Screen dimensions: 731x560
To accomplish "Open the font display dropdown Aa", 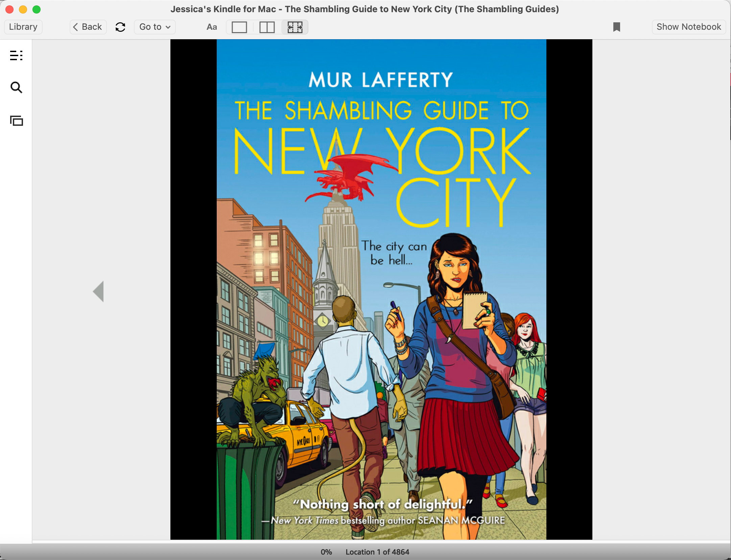I will tap(211, 26).
